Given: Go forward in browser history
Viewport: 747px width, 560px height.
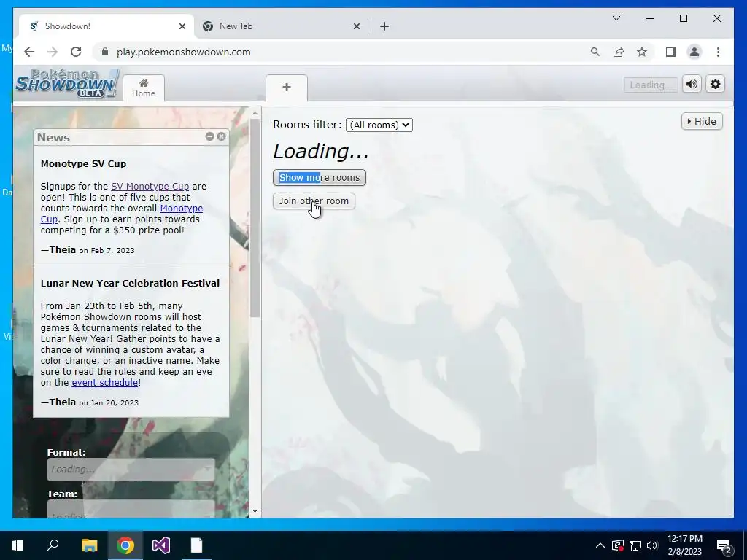Looking at the screenshot, I should coord(53,52).
